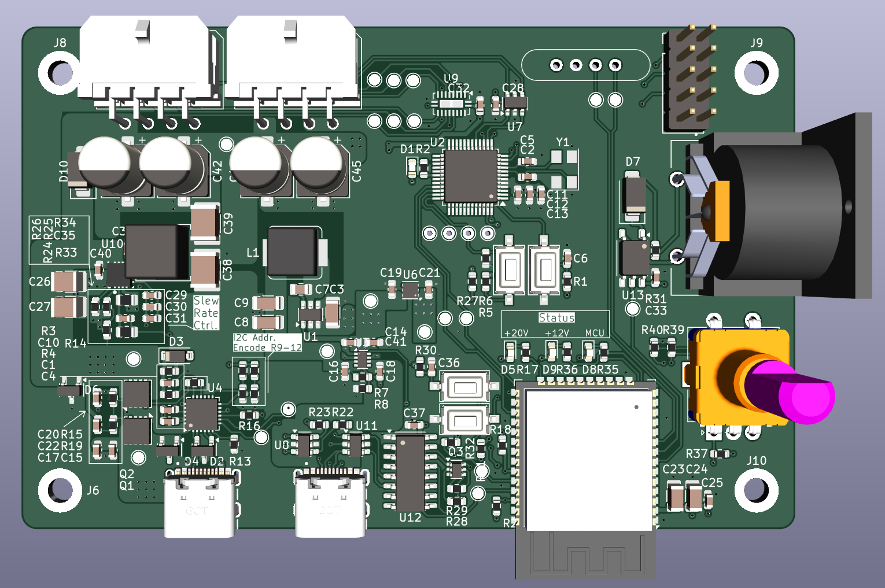The height and width of the screenshot is (588, 885).
Task: Select the J9 mounting hole
Action: coord(756,73)
